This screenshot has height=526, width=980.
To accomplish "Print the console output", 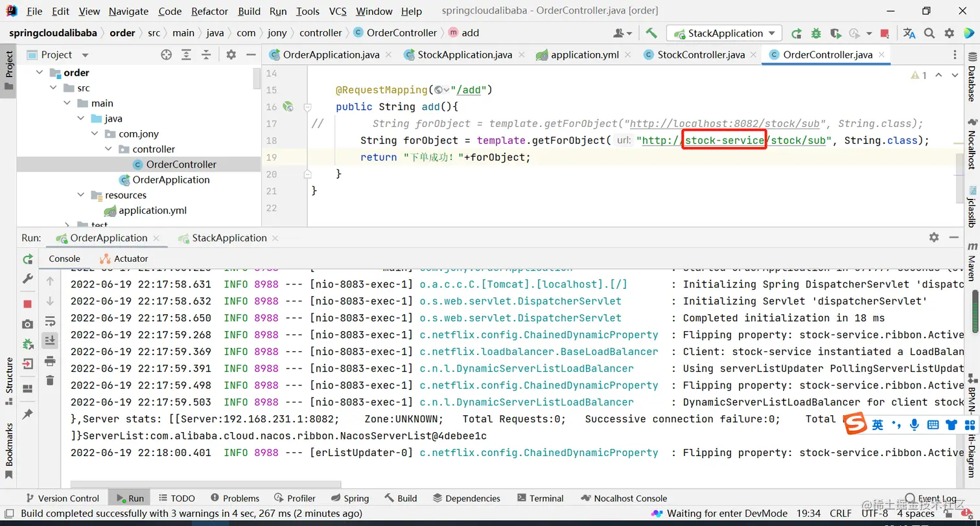I will point(50,361).
